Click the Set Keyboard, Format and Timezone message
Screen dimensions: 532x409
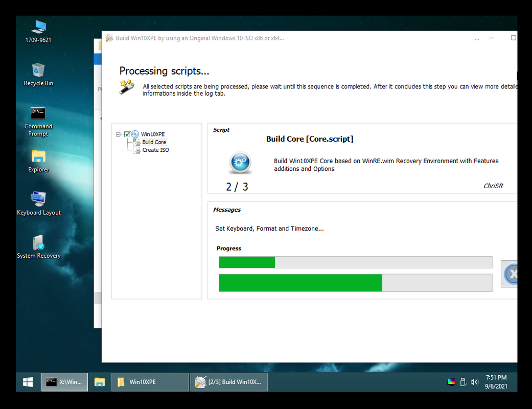point(269,229)
